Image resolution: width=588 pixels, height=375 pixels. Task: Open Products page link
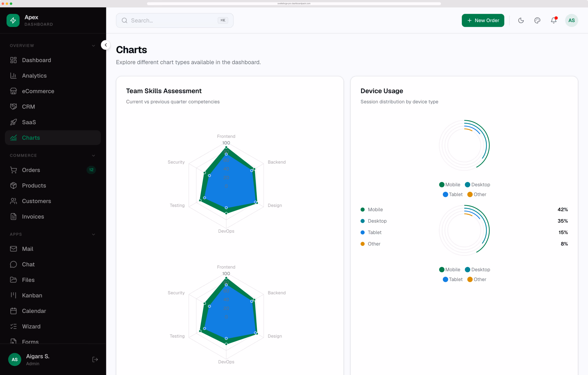point(53,185)
